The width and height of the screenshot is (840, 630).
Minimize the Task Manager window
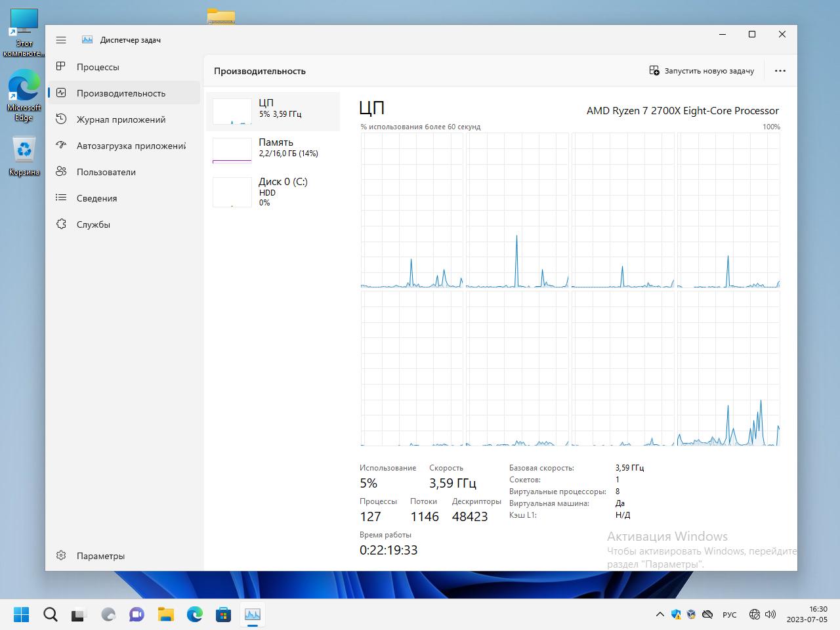pyautogui.click(x=723, y=34)
